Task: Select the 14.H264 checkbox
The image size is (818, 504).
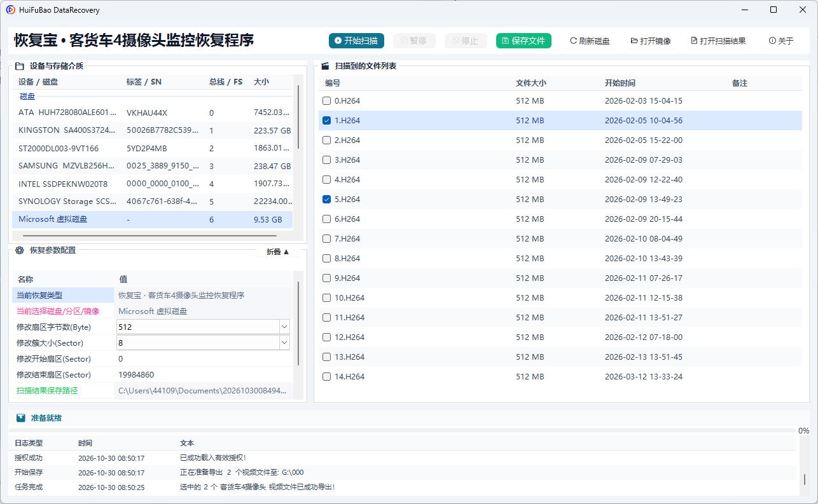Action: [x=327, y=377]
